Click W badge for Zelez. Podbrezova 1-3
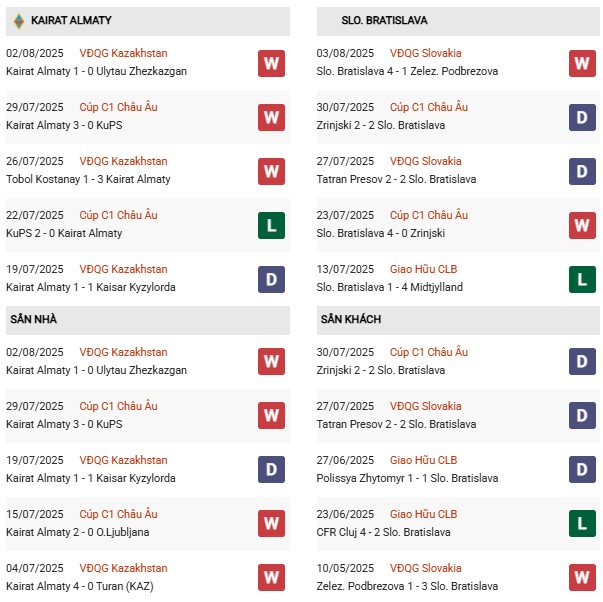The height and width of the screenshot is (602, 603). click(583, 578)
